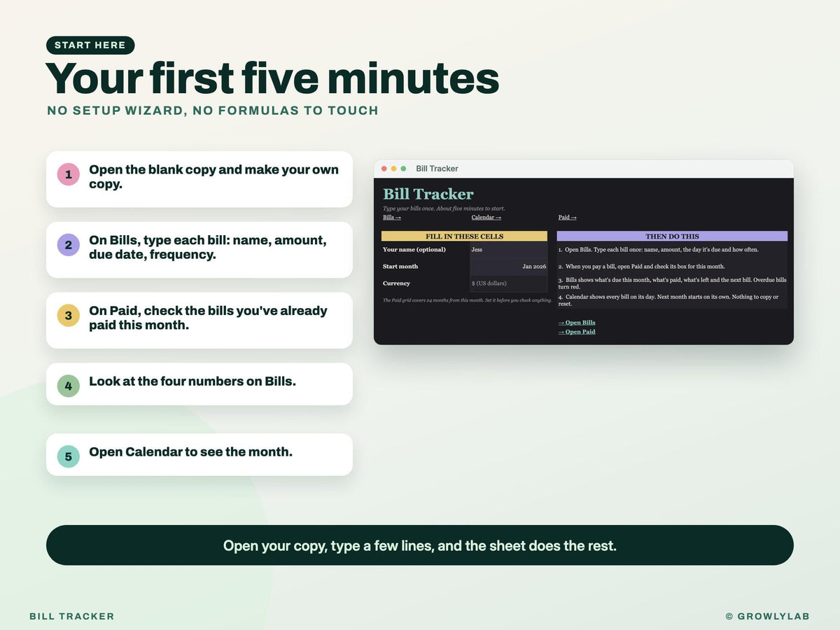Click the purple step 2 number circle

pos(68,245)
